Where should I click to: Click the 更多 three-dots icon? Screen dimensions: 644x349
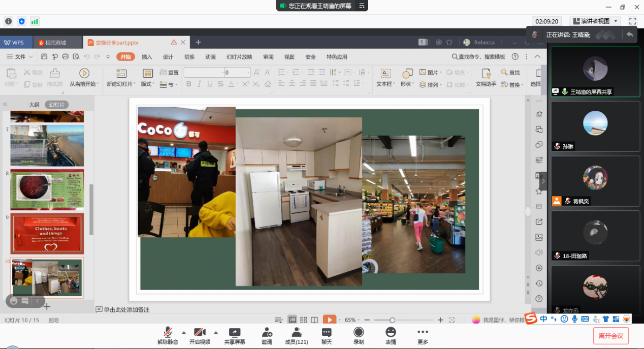(423, 333)
